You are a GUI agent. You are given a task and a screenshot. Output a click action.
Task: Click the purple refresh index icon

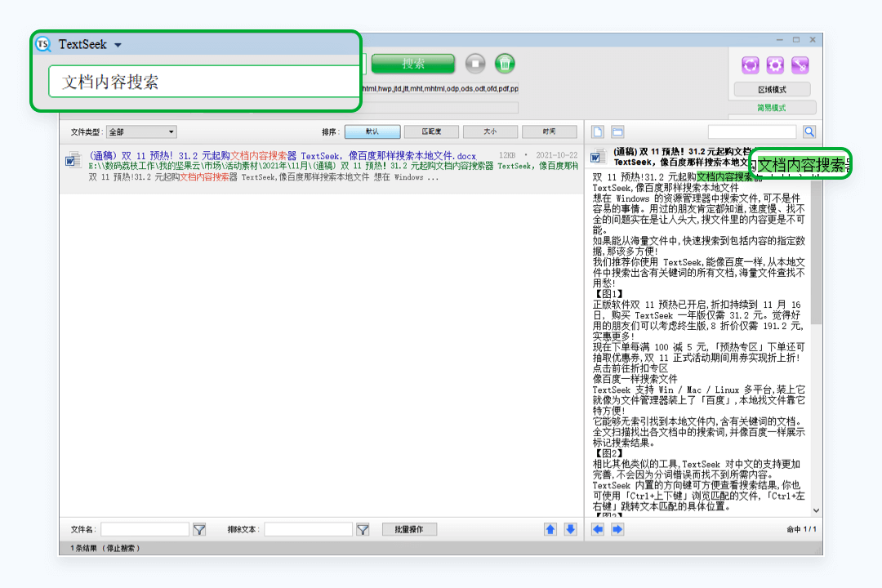point(750,65)
